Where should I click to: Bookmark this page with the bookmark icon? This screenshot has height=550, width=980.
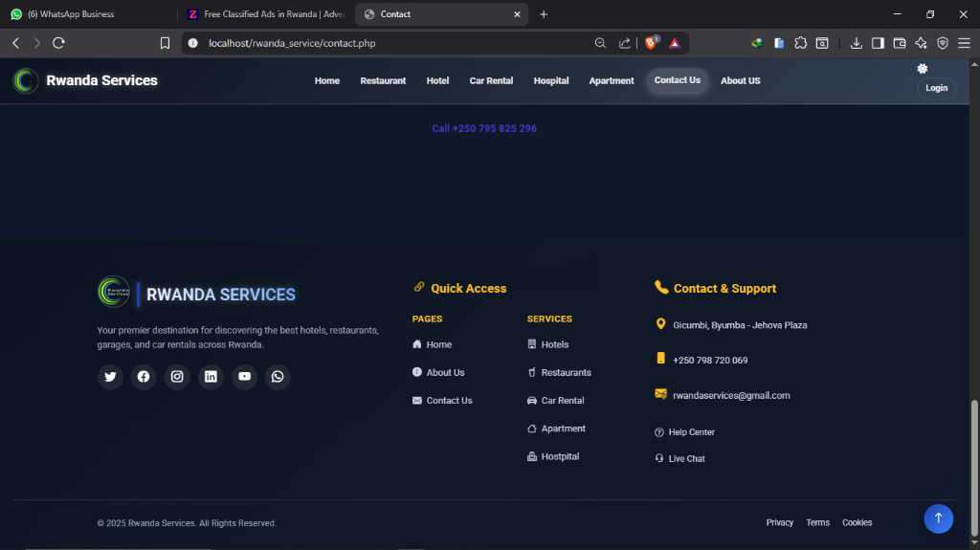point(165,43)
